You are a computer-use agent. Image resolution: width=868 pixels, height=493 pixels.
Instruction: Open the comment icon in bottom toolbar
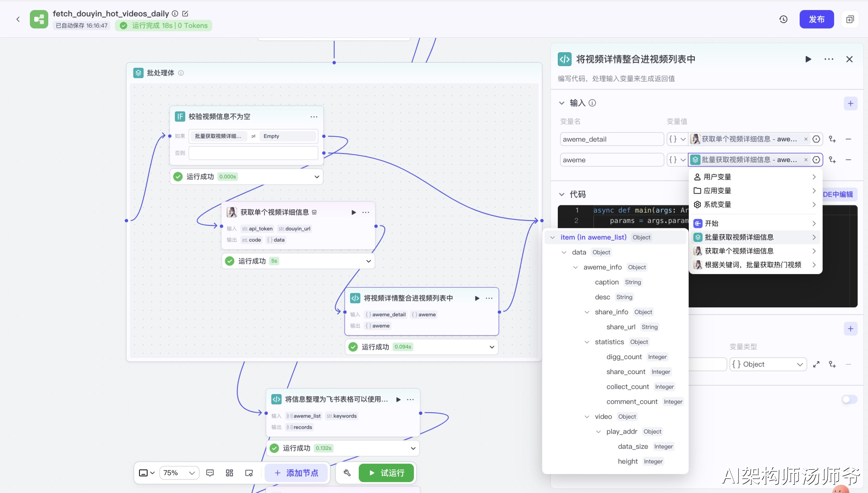[x=210, y=473]
